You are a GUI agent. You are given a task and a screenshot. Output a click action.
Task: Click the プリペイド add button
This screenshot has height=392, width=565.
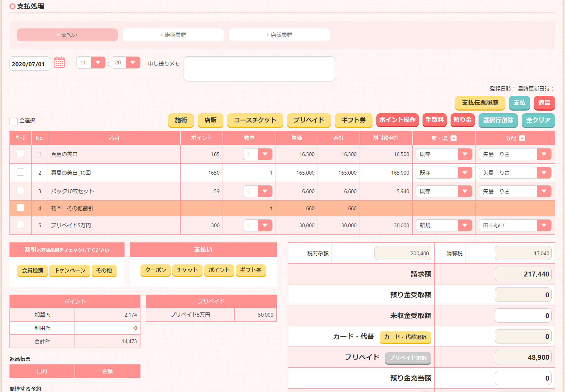click(x=309, y=120)
